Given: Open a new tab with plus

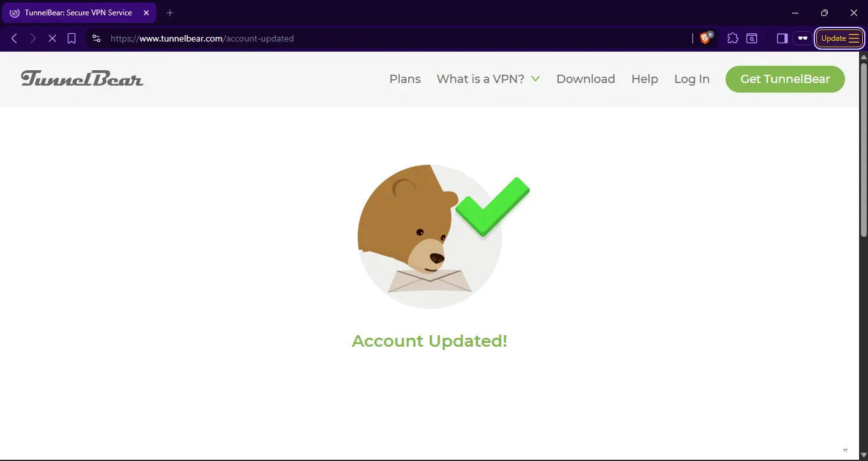Looking at the screenshot, I should click(170, 13).
